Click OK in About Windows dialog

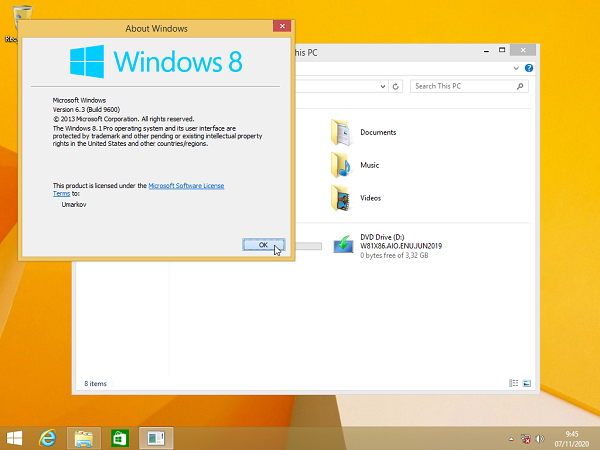pyautogui.click(x=264, y=244)
